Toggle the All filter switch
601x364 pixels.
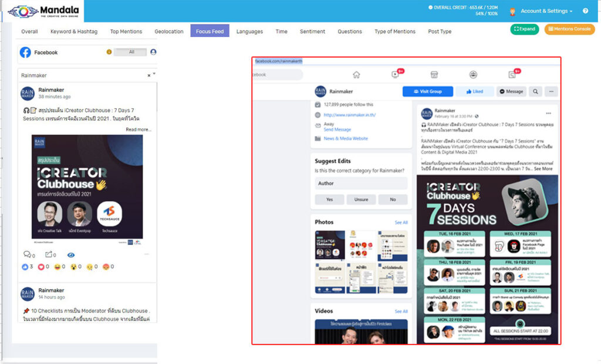click(131, 52)
